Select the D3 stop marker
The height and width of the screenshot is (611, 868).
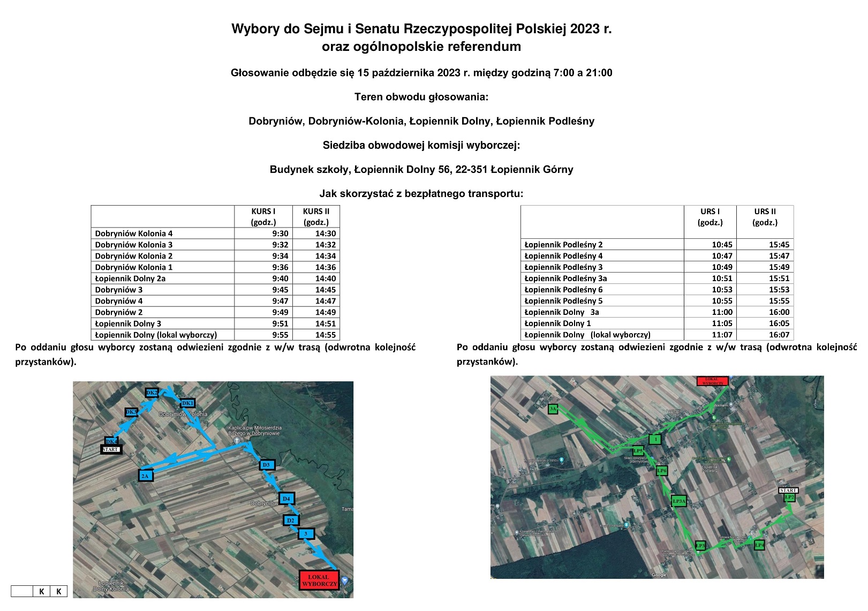point(267,465)
